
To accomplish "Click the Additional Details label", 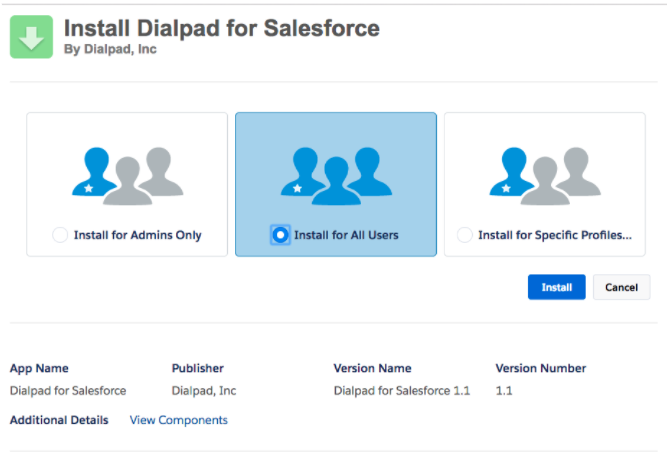I will click(59, 420).
